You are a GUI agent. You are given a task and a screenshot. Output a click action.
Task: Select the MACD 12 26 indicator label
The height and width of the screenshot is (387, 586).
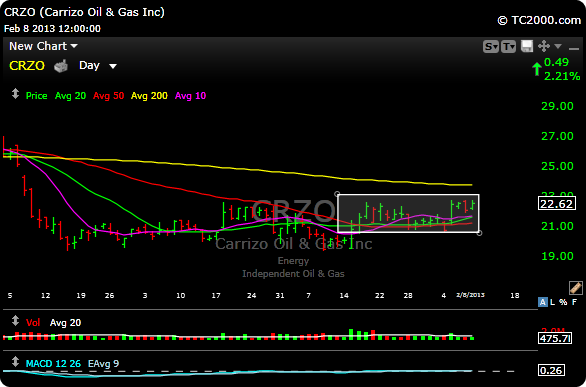pos(53,363)
